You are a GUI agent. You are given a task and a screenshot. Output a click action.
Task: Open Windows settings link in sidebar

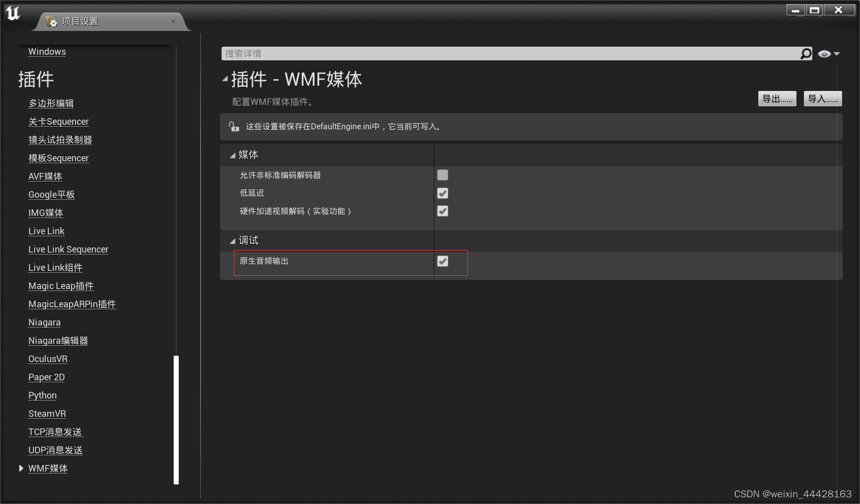pos(47,52)
